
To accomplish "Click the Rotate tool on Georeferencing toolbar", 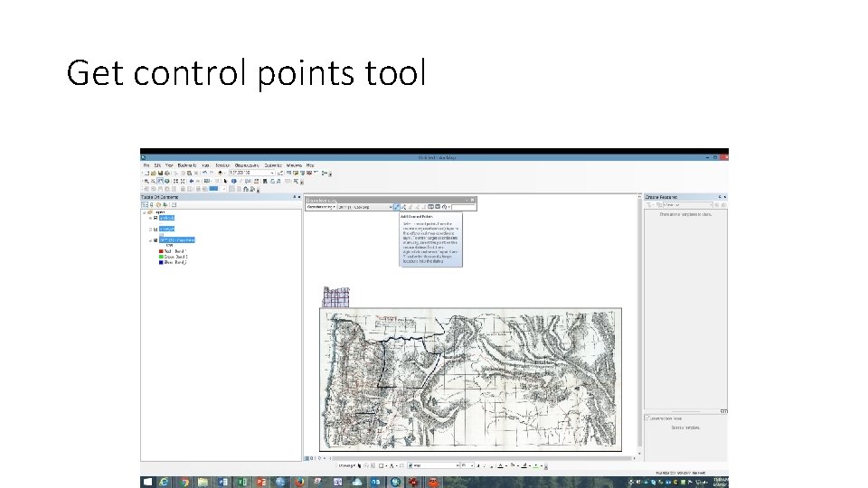I will coord(445,207).
